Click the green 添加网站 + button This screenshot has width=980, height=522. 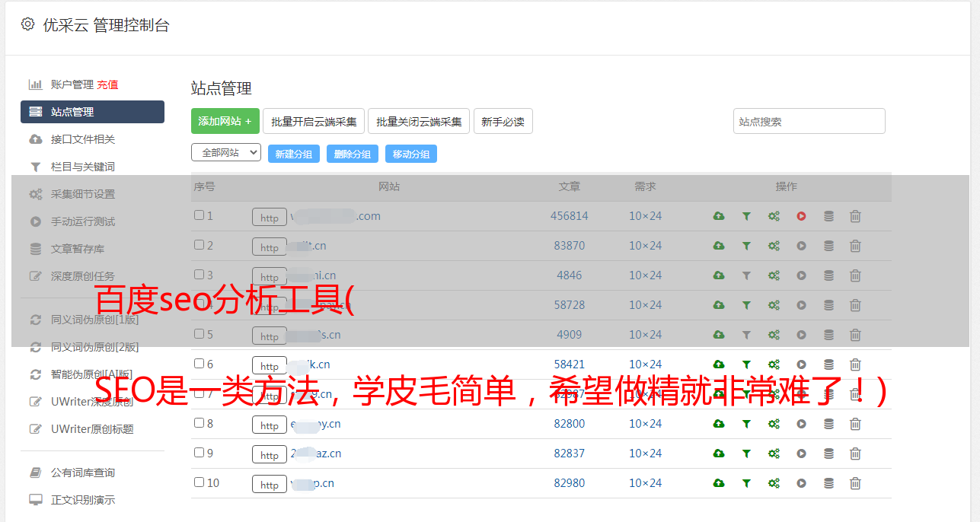click(225, 122)
